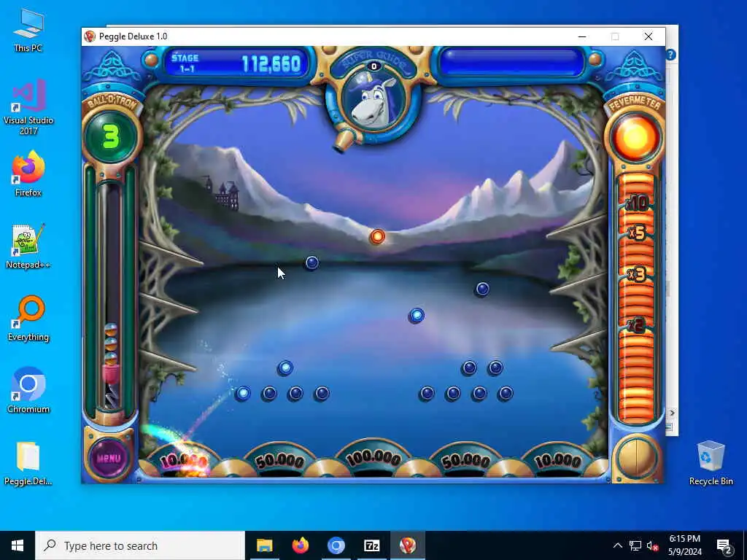Click the muted volume tray icon
This screenshot has width=747, height=560.
[653, 545]
